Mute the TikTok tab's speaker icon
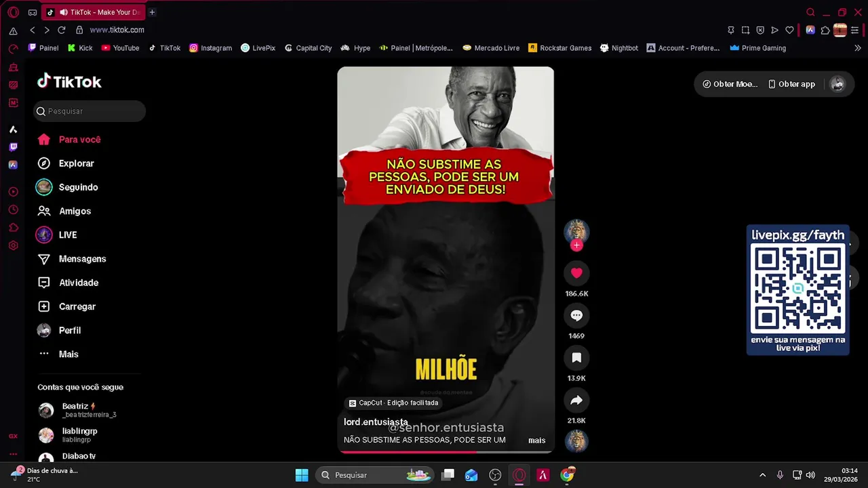The width and height of the screenshot is (868, 488). [63, 12]
